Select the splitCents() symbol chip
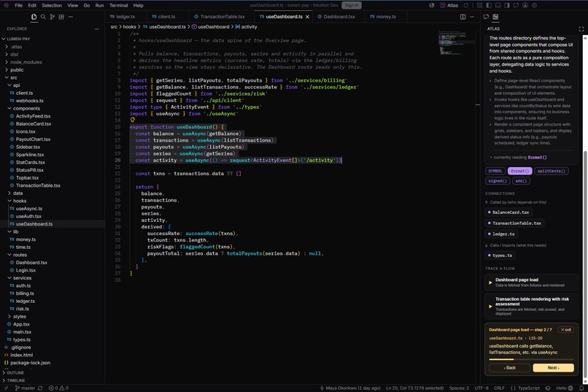Viewport: 588px width, 392px height. click(552, 171)
